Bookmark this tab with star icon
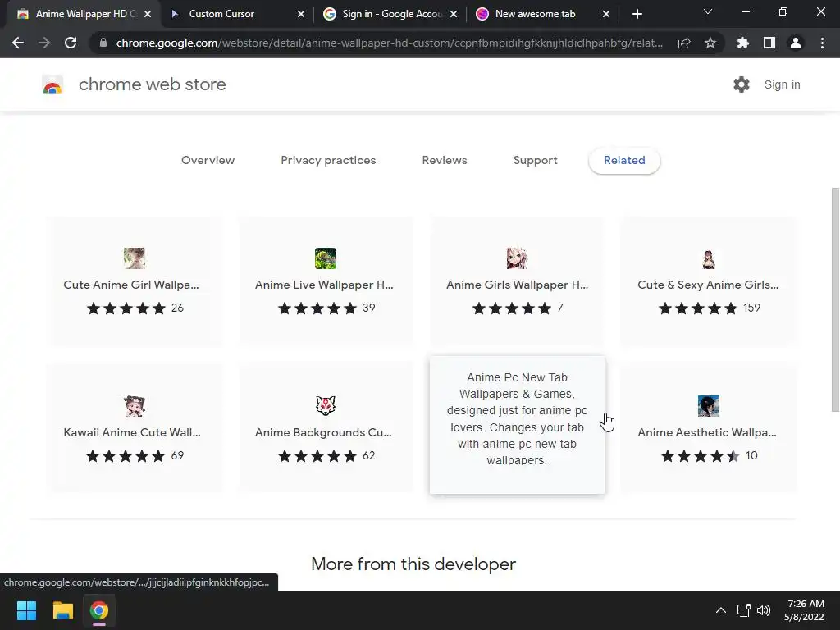Viewport: 840px width, 630px height. click(710, 43)
